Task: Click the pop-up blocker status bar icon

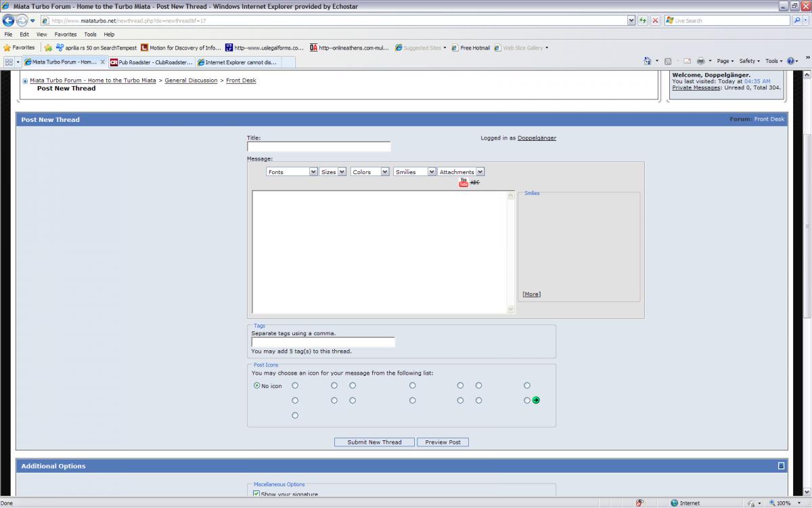Action: coord(639,503)
